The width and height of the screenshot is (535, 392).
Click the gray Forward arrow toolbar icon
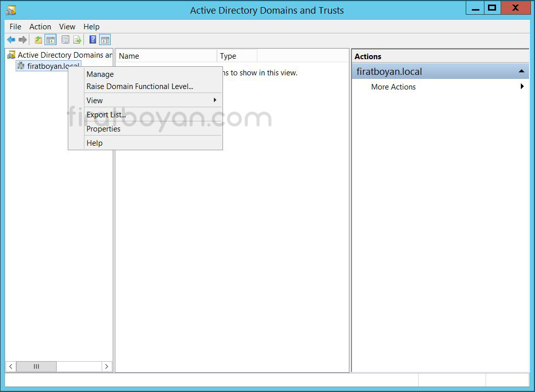(23, 40)
